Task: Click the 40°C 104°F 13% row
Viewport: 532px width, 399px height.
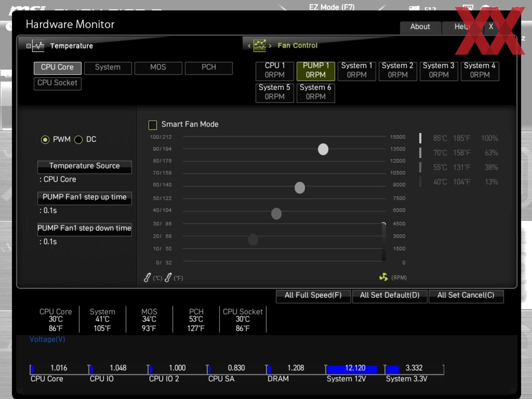Action: coord(459,182)
